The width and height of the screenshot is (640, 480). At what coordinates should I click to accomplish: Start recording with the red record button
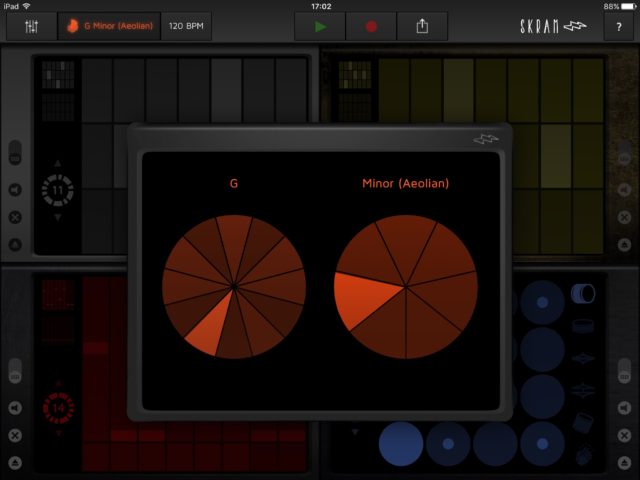pos(371,27)
